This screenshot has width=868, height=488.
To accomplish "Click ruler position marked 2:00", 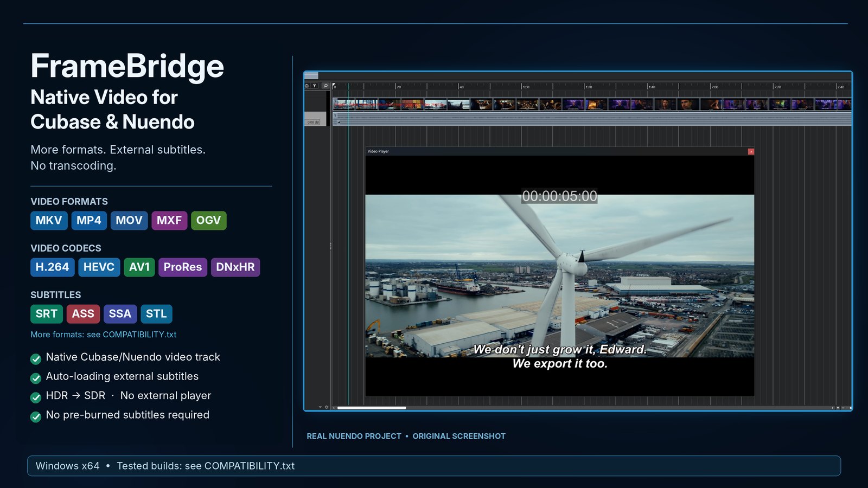I will pos(714,87).
